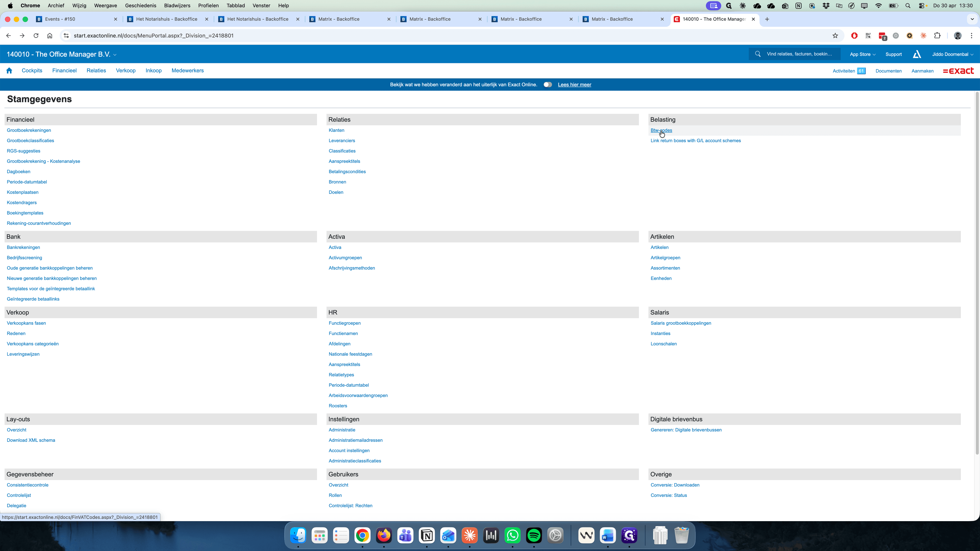
Task: Click the Lees hier meer link
Action: pos(574,85)
